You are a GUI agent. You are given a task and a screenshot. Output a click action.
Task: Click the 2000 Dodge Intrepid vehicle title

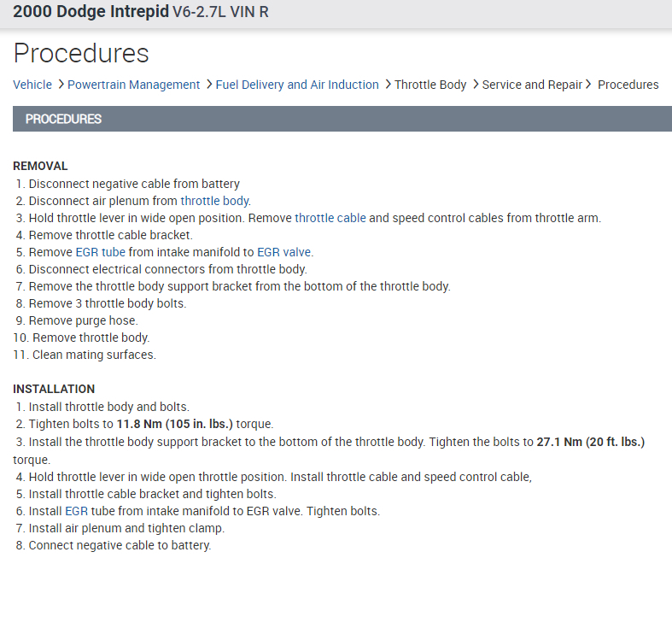[91, 13]
